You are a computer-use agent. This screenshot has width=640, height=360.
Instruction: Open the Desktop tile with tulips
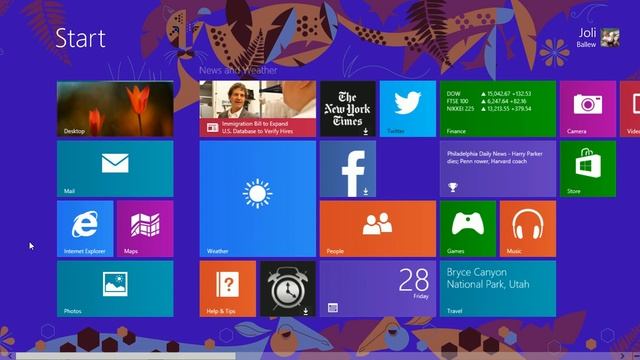[x=115, y=109]
